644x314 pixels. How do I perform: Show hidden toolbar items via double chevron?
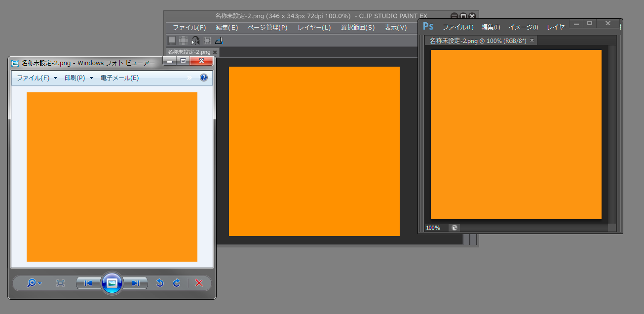189,78
